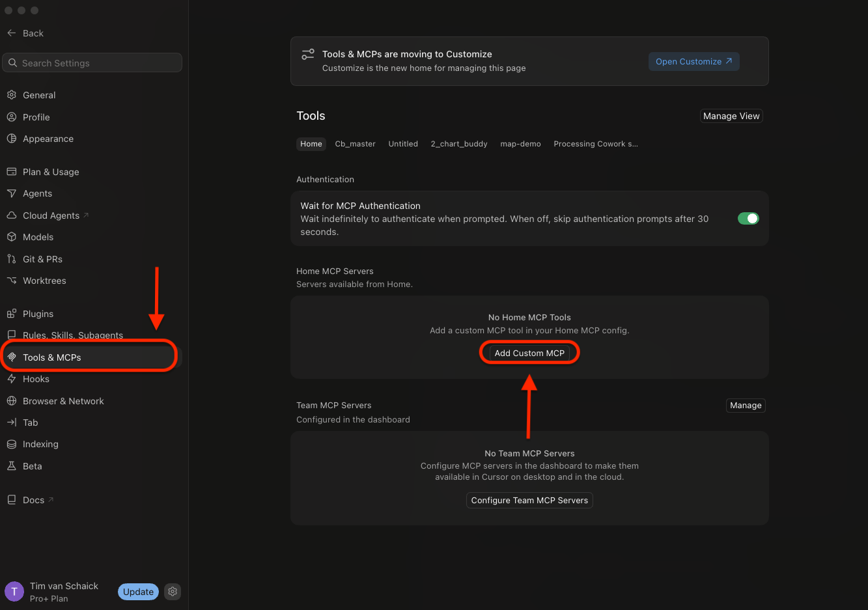Click the Manage View button
Screen dimensions: 868x610
point(731,116)
